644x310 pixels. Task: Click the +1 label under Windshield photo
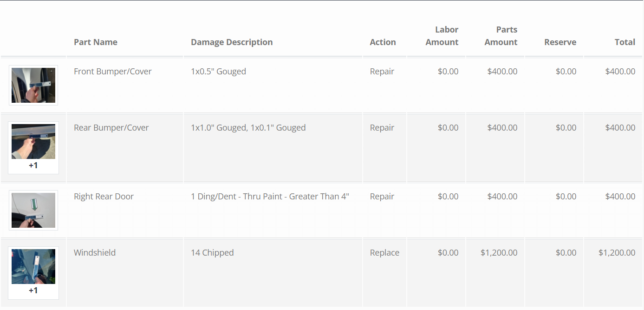pyautogui.click(x=33, y=290)
